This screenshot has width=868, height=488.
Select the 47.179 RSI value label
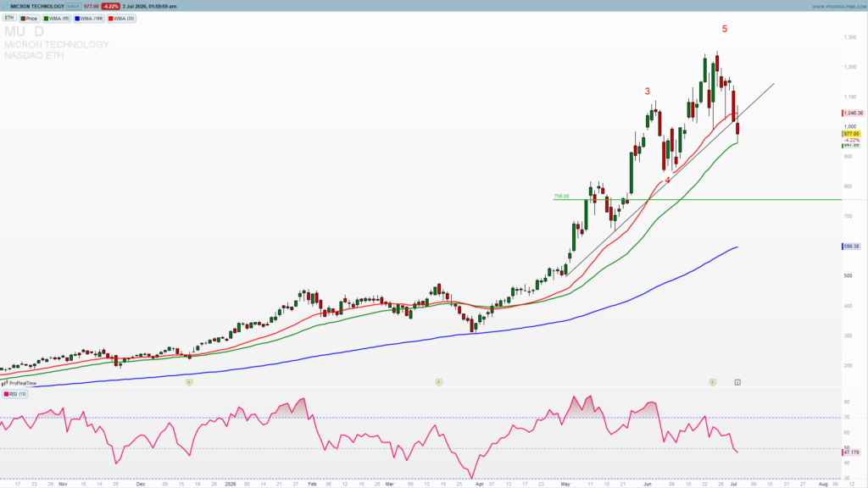[x=851, y=452]
